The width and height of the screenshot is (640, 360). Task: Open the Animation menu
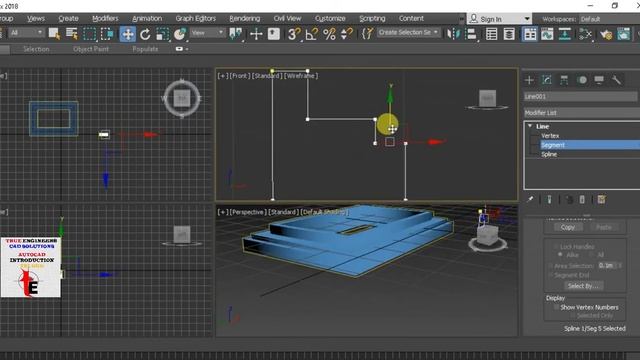[147, 18]
